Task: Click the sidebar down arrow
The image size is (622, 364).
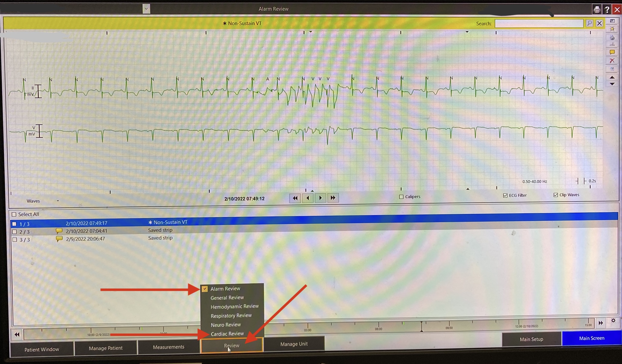Action: point(612,84)
